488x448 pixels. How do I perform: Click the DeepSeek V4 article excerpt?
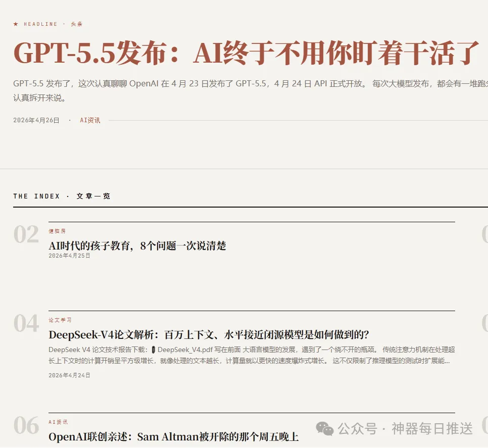coord(252,355)
